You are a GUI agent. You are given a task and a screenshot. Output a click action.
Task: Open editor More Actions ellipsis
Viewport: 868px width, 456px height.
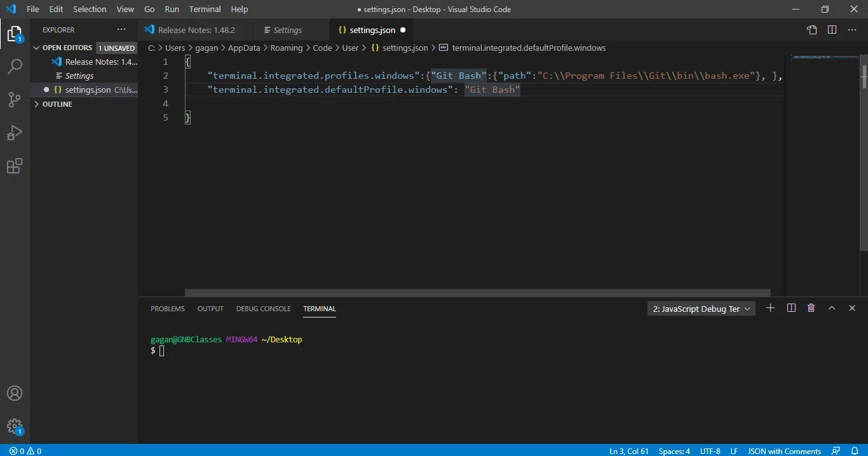coord(852,30)
